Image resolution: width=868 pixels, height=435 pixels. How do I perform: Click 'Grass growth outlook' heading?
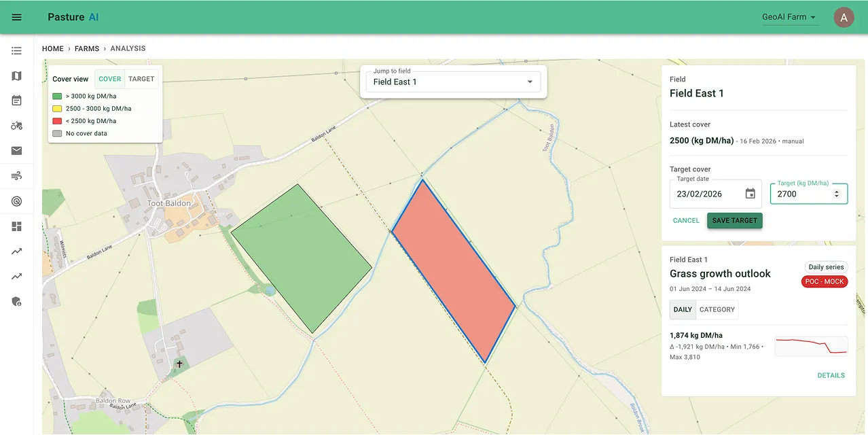tap(720, 273)
